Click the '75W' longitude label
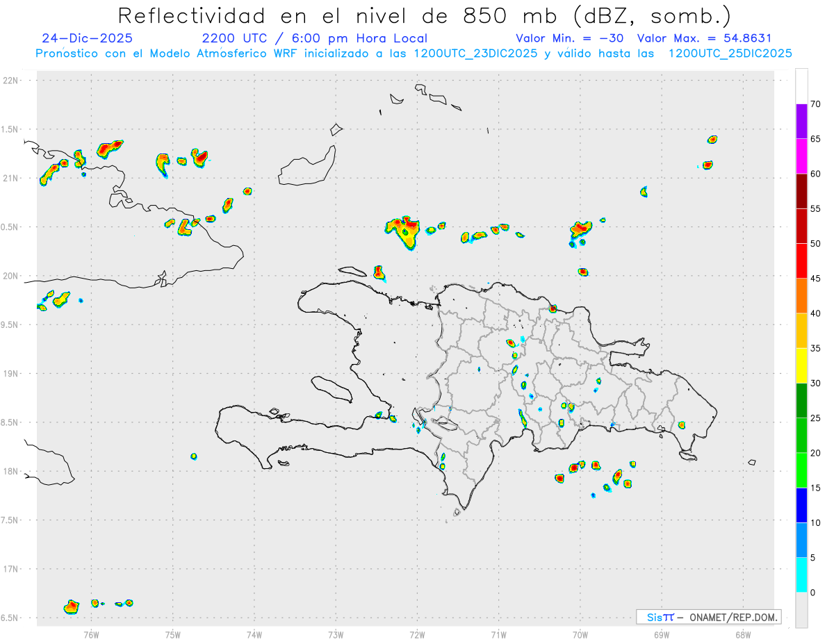The height and width of the screenshot is (644, 834). (x=173, y=634)
